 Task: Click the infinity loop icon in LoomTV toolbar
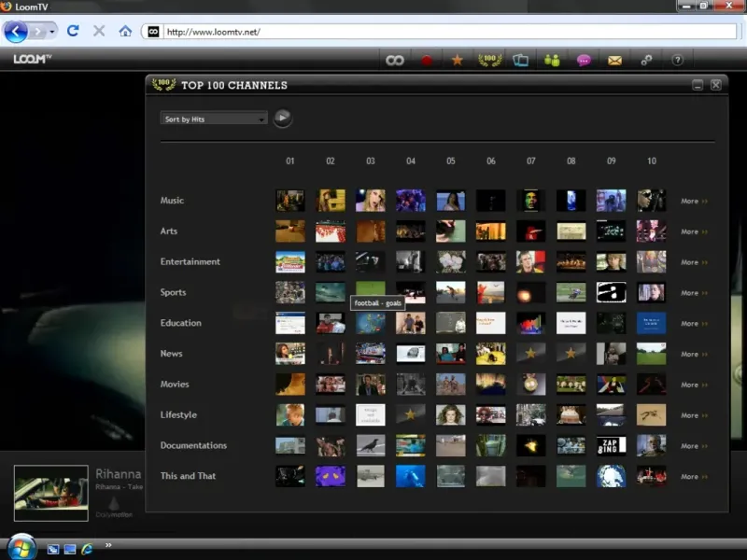point(395,60)
